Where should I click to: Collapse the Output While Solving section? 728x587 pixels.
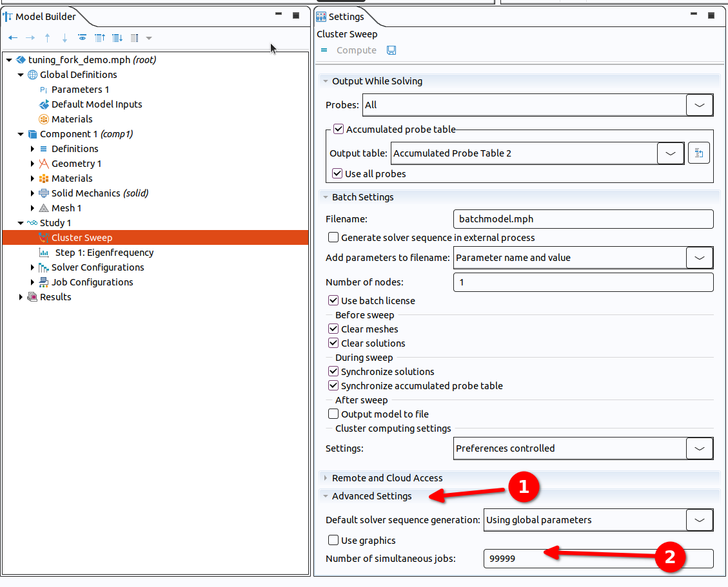pos(326,81)
